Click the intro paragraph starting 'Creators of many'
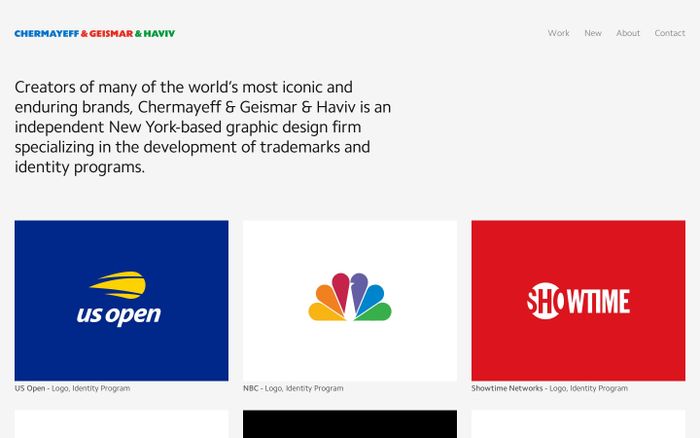 point(203,127)
